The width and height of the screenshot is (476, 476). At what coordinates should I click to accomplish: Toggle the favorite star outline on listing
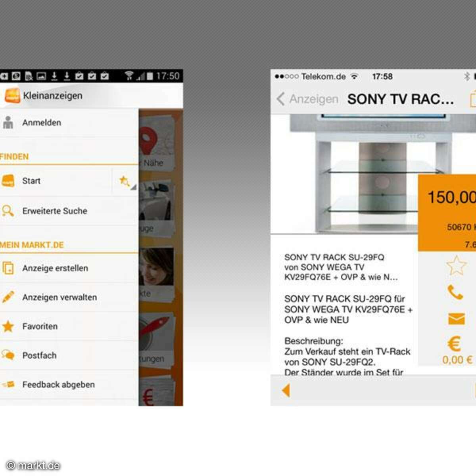tap(456, 265)
